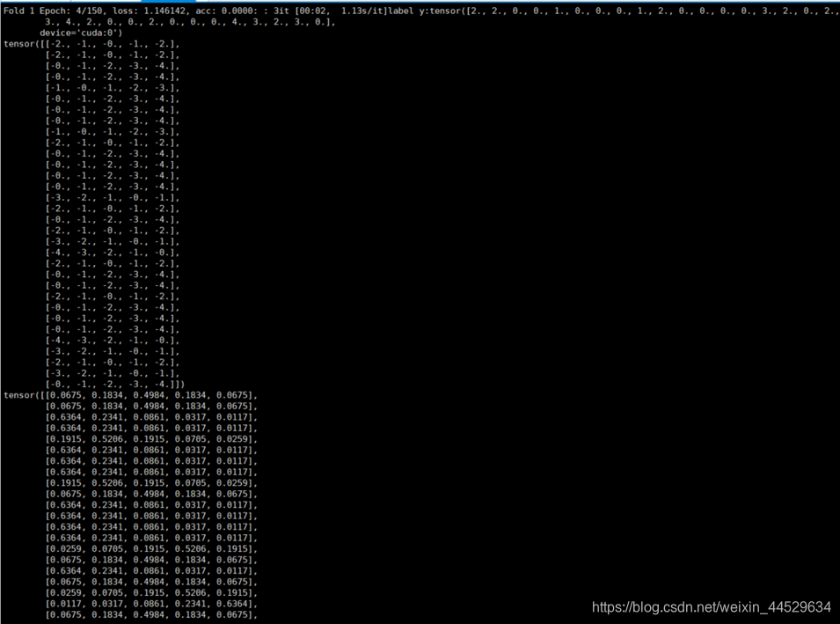The height and width of the screenshot is (624, 840).
Task: Click the line starting 'tensor([[0.0675, 0.1834'
Action: pyautogui.click(x=131, y=395)
